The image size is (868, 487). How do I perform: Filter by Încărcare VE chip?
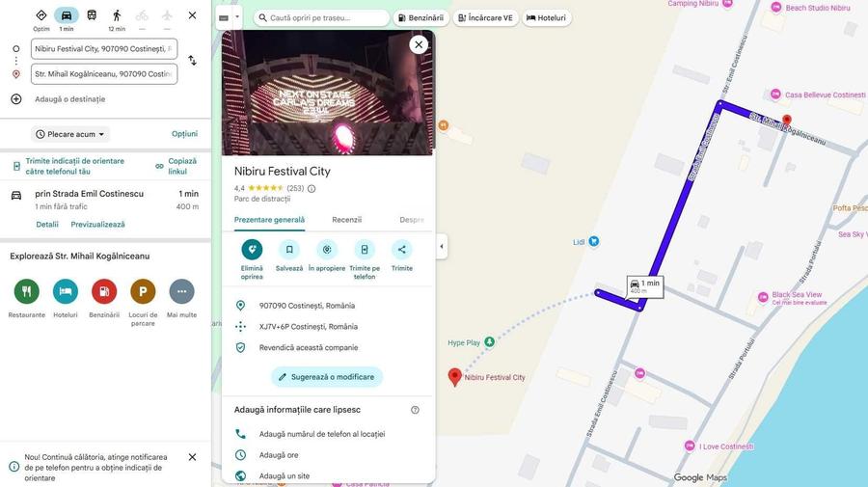[485, 17]
